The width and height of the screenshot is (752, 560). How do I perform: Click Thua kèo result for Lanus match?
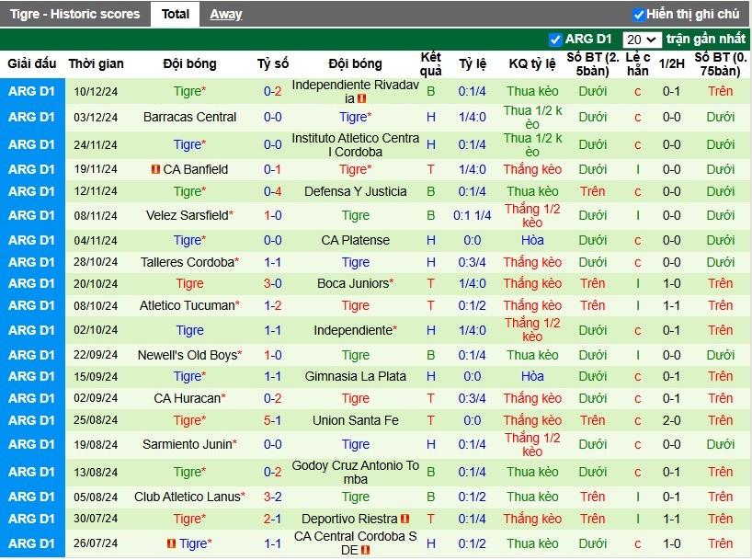coord(532,497)
